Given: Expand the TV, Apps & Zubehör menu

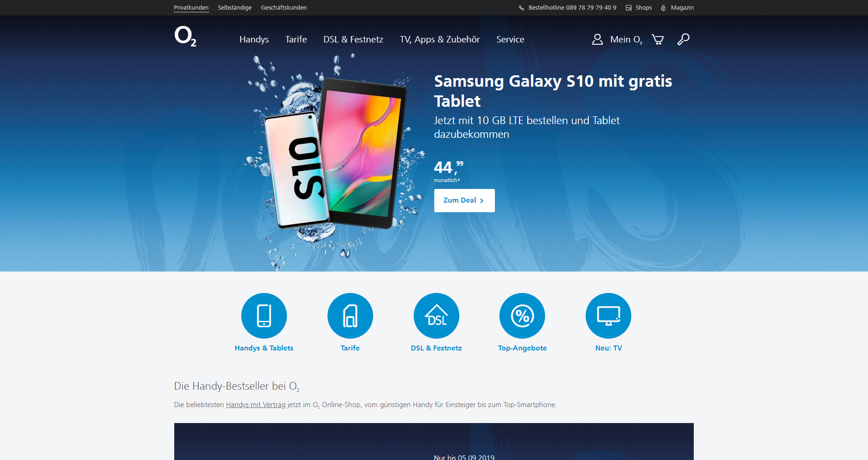Looking at the screenshot, I should point(440,39).
